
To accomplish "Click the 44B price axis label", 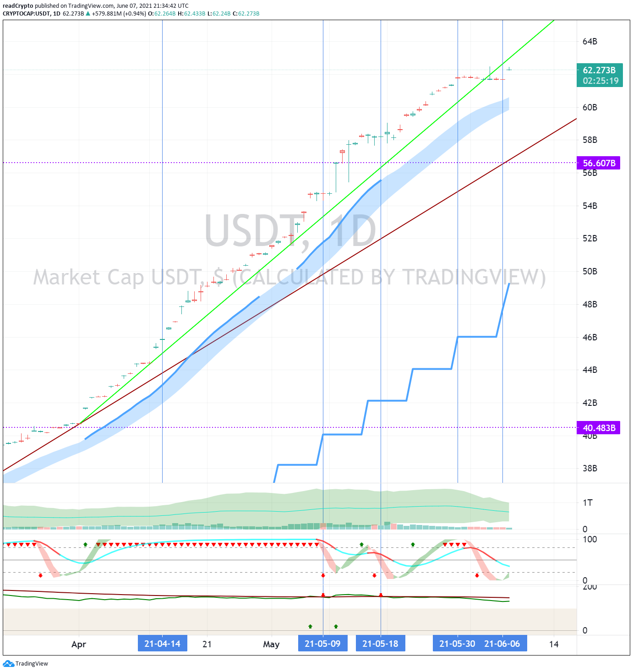I will [x=590, y=370].
